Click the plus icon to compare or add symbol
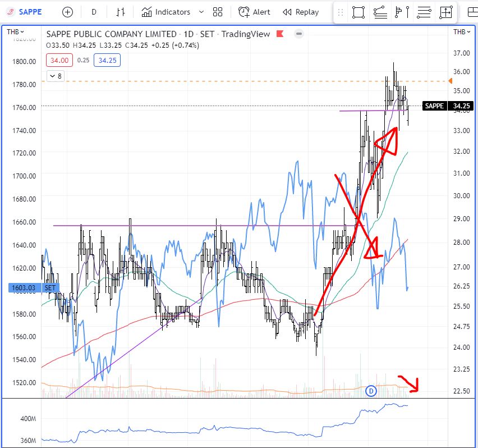The image size is (478, 448). coord(67,12)
